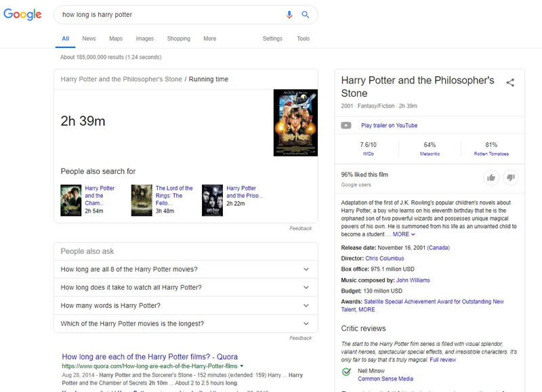Open Quora result URL dropdown arrow
542x392 pixels.
[242, 366]
